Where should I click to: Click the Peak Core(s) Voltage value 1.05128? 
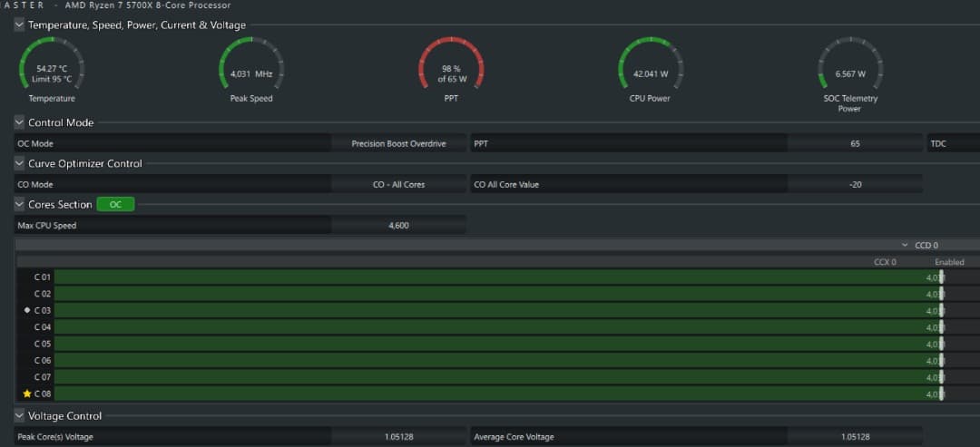pos(398,437)
